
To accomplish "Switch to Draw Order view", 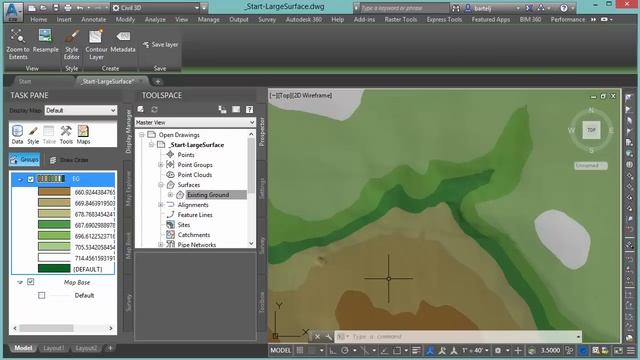I will 69,160.
